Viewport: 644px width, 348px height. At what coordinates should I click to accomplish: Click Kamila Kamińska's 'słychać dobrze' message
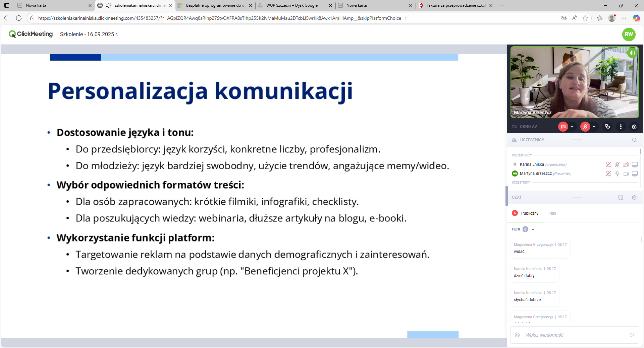pos(535,296)
